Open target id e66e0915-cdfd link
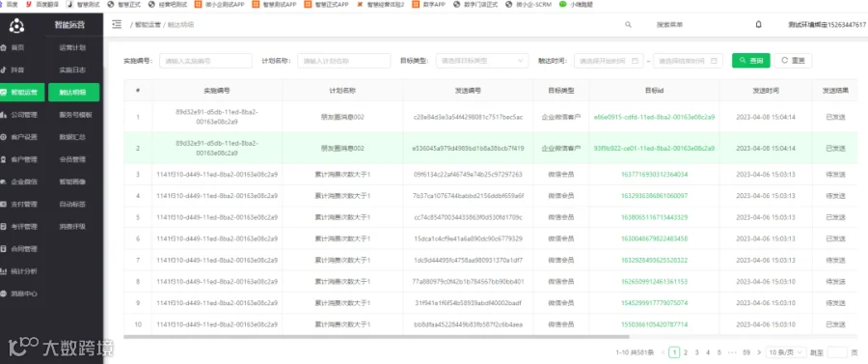The height and width of the screenshot is (364, 868). pyautogui.click(x=654, y=118)
